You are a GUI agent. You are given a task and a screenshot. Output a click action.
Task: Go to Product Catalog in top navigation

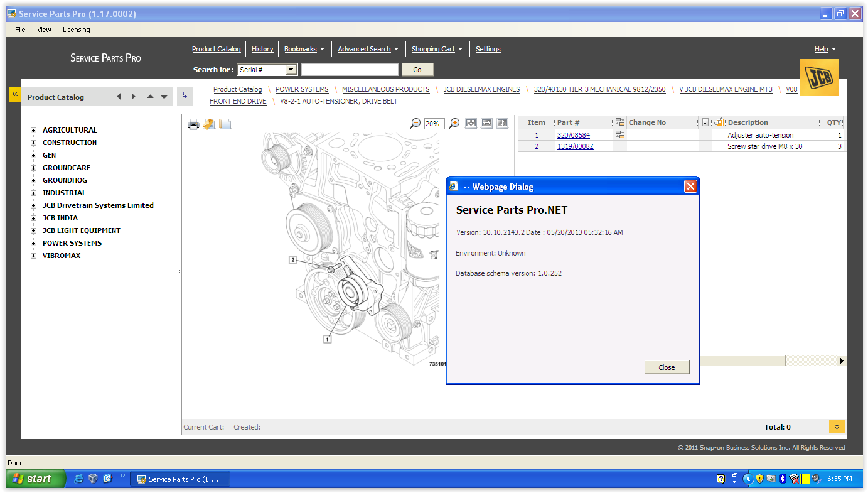[217, 49]
